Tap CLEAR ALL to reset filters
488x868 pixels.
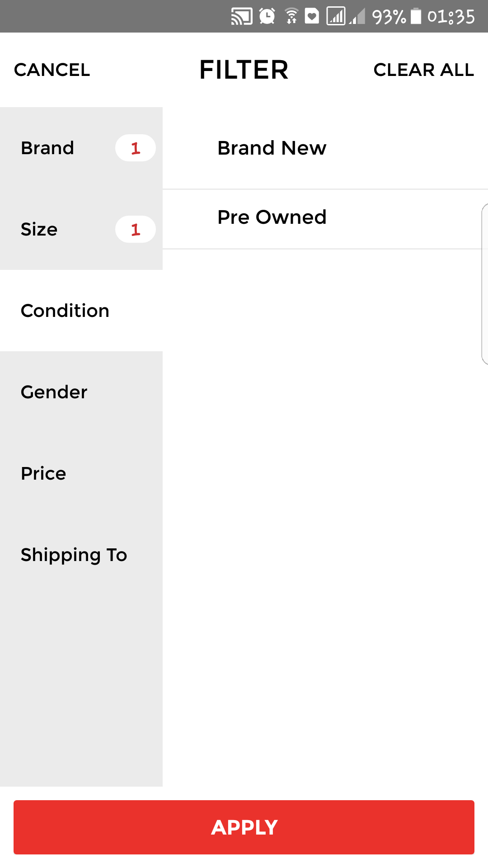coord(423,70)
